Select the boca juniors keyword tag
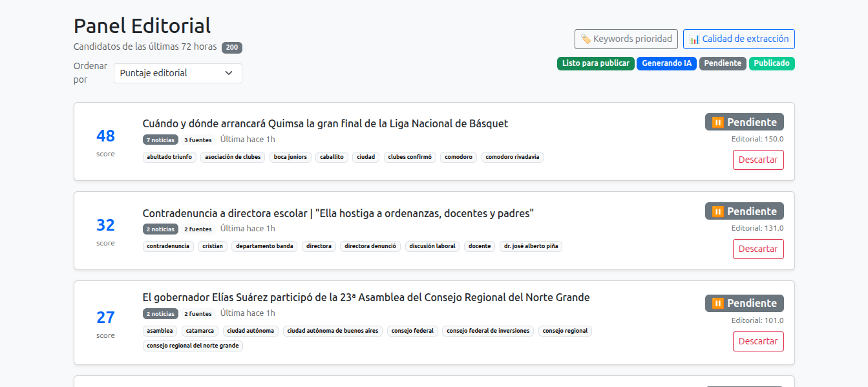 [x=290, y=157]
